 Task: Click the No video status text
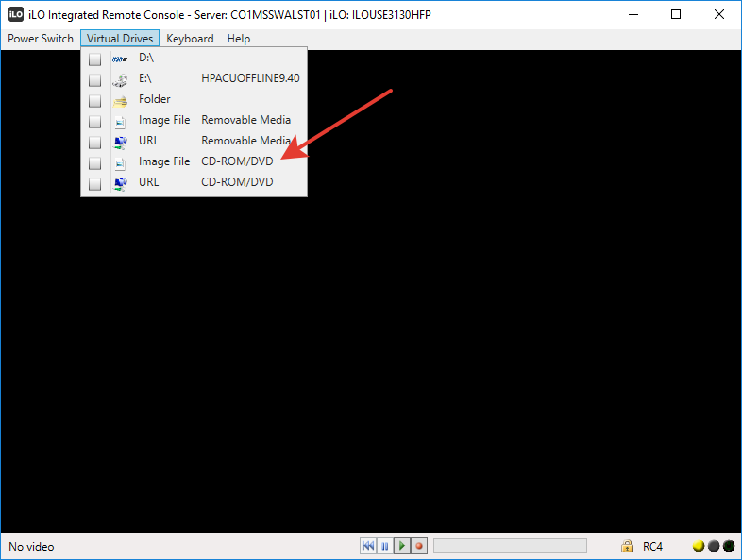(x=31, y=546)
